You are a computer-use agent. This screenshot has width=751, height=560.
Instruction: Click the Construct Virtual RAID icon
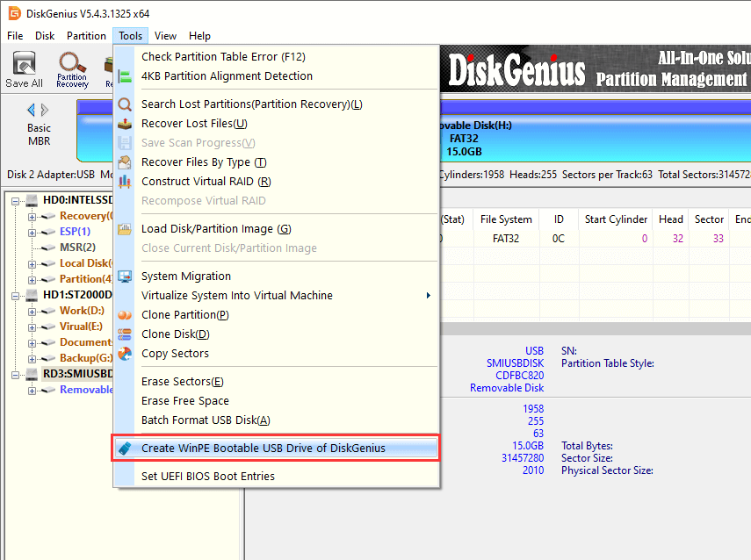point(125,182)
